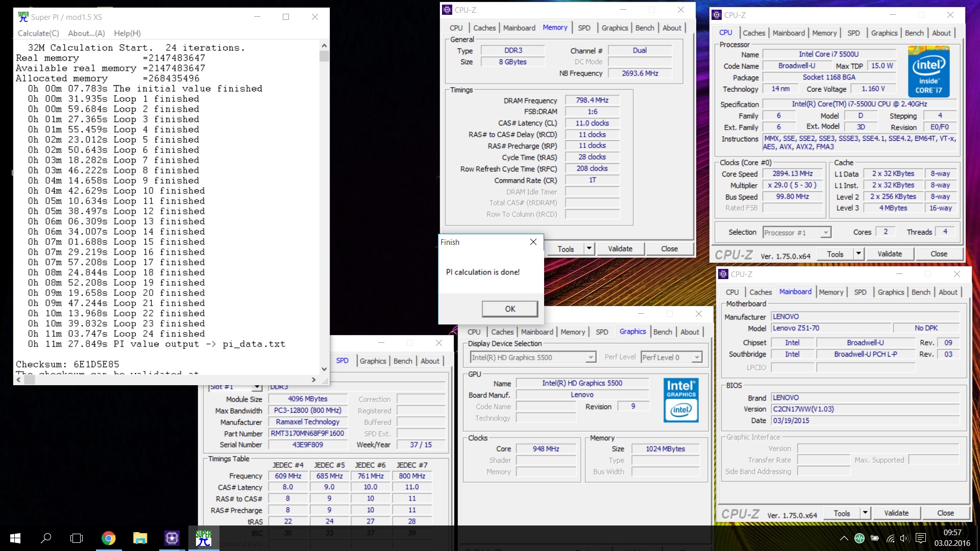Click the battery tray icon
The image size is (980, 551).
point(875,538)
